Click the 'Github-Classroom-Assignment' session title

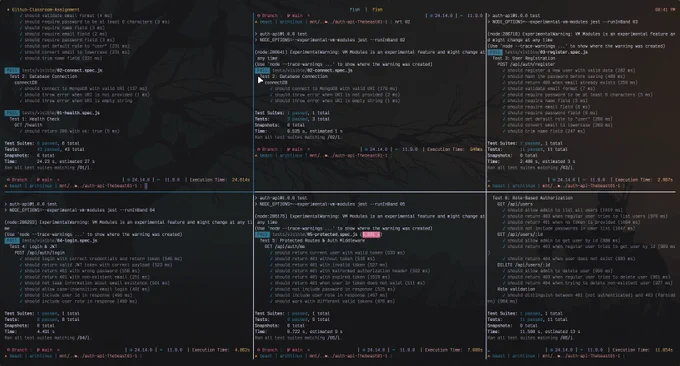[46, 10]
